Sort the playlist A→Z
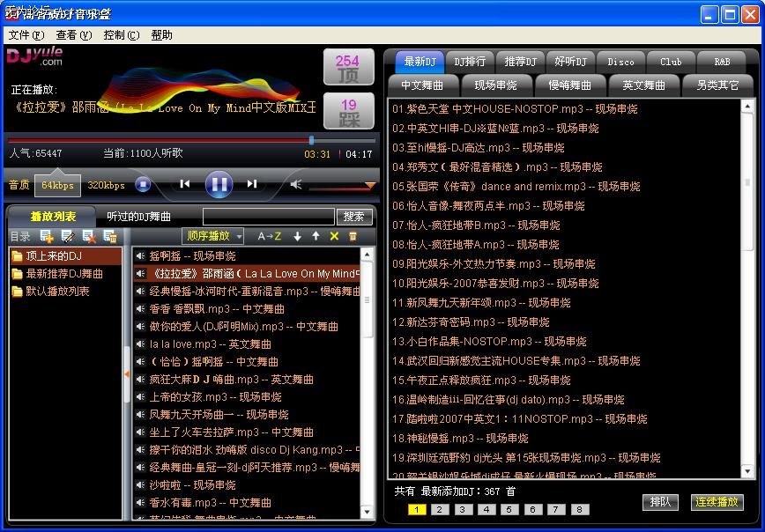 [x=270, y=237]
